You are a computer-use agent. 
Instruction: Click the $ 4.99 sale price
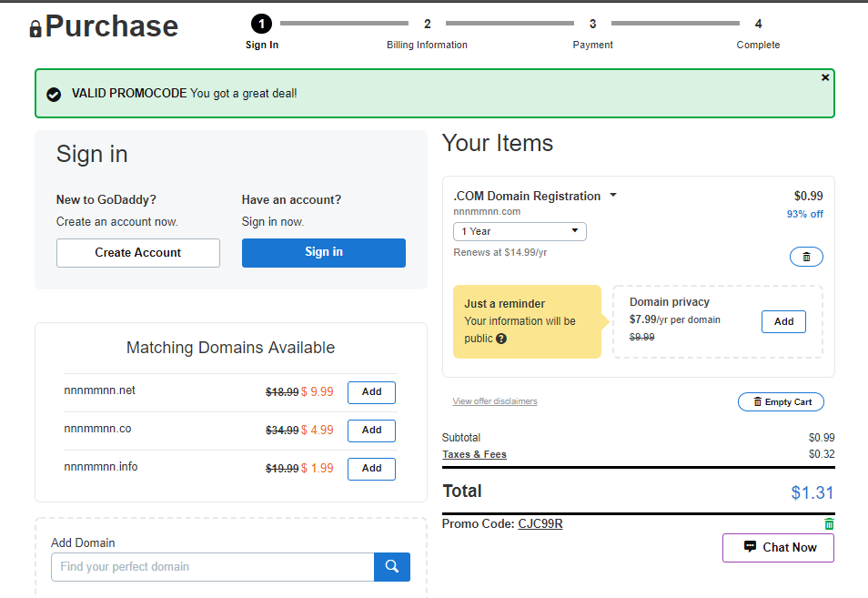[318, 431]
